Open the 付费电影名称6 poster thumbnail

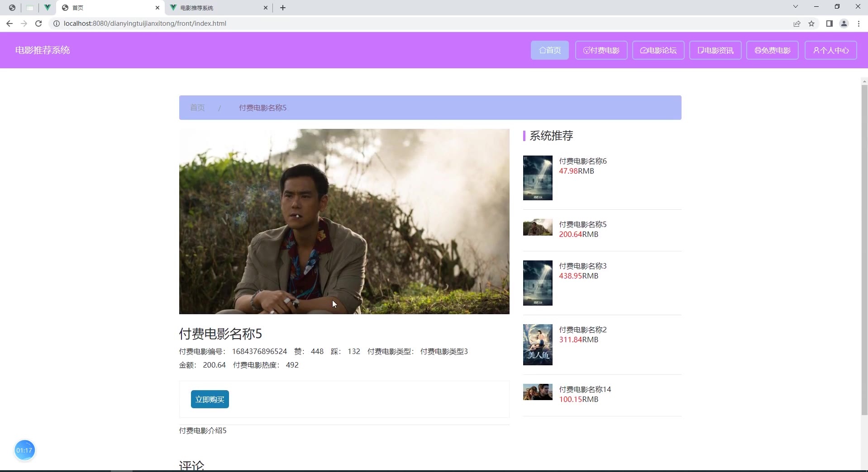[x=538, y=178]
